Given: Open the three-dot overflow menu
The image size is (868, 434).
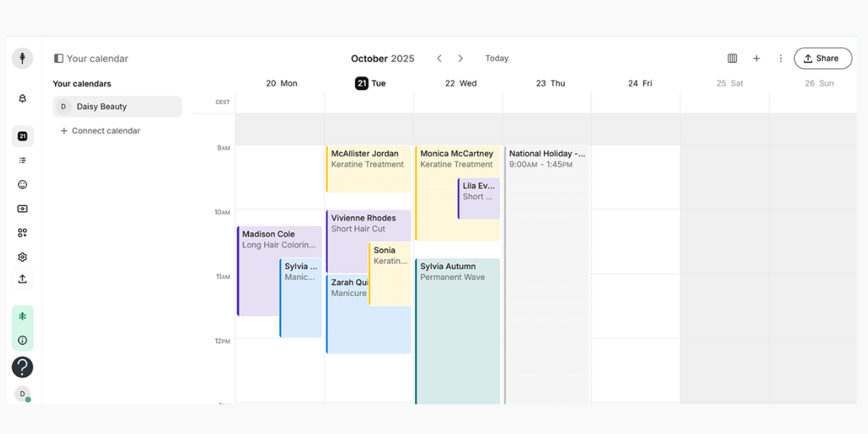Looking at the screenshot, I should point(780,58).
